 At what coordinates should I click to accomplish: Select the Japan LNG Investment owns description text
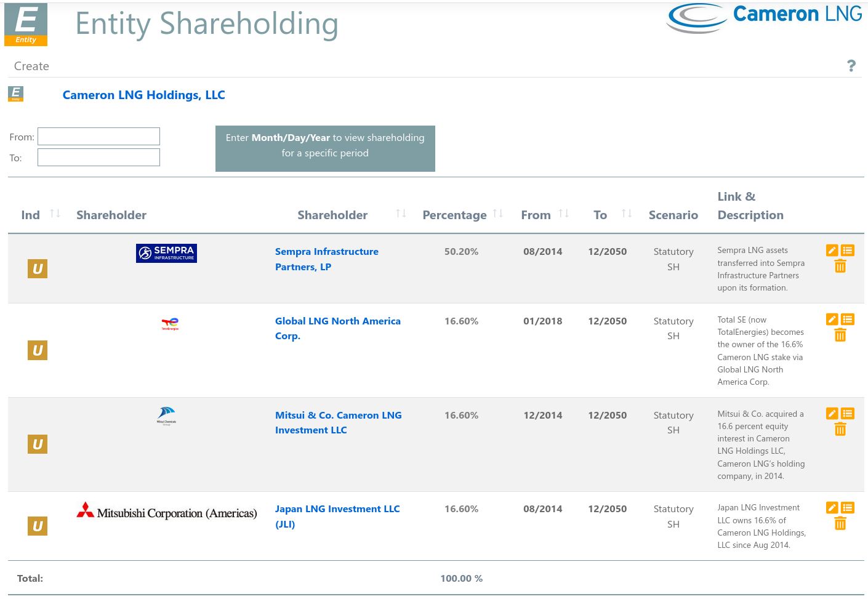pos(762,526)
